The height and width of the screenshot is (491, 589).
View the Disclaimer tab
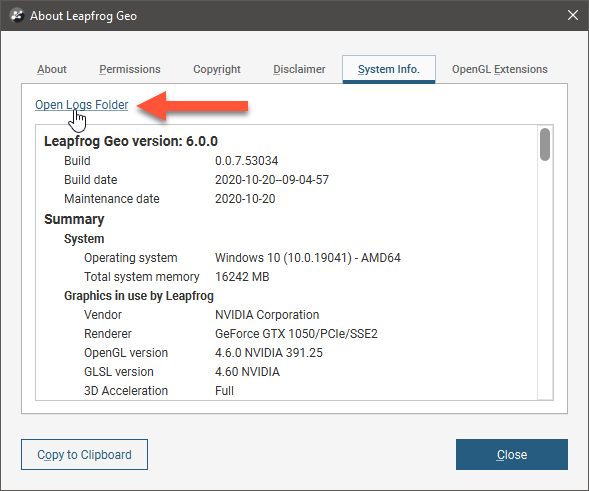(299, 69)
